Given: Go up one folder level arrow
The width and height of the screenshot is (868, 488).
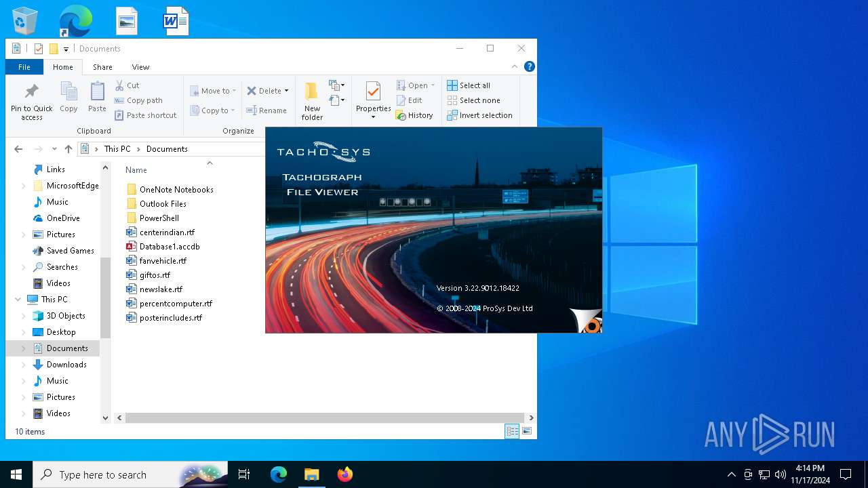Looking at the screenshot, I should click(68, 149).
